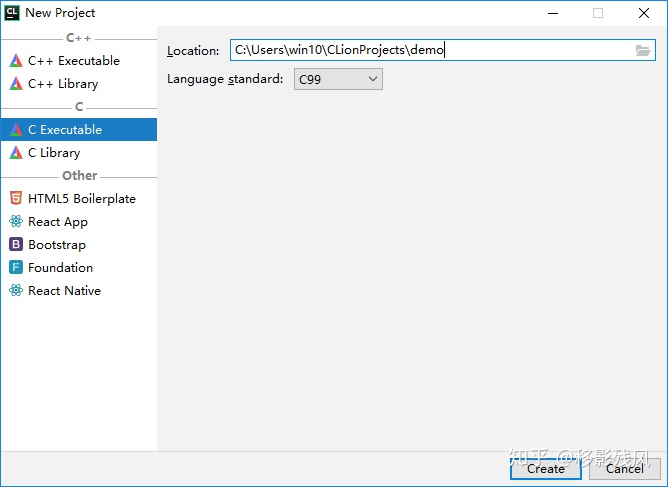Image resolution: width=668 pixels, height=487 pixels.
Task: Click the C++ Executable CMake icon
Action: pyautogui.click(x=16, y=61)
